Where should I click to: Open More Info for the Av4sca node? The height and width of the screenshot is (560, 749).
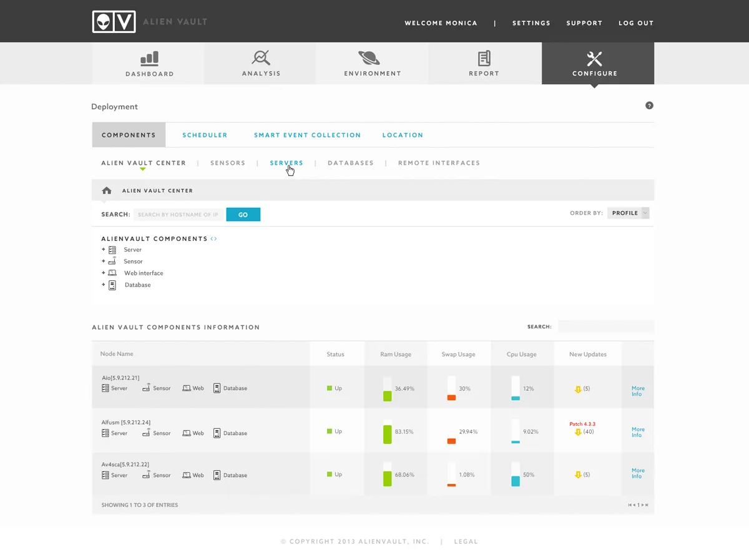(x=638, y=473)
